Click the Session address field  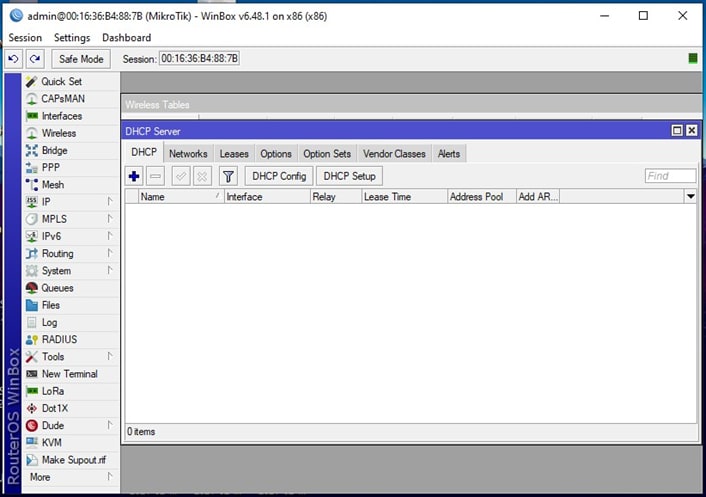pyautogui.click(x=199, y=59)
